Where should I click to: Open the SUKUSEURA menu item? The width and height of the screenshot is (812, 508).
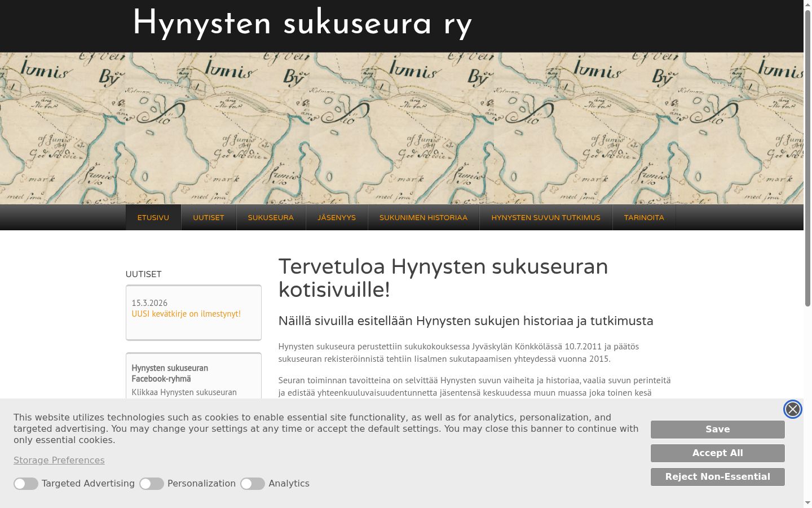pyautogui.click(x=271, y=217)
